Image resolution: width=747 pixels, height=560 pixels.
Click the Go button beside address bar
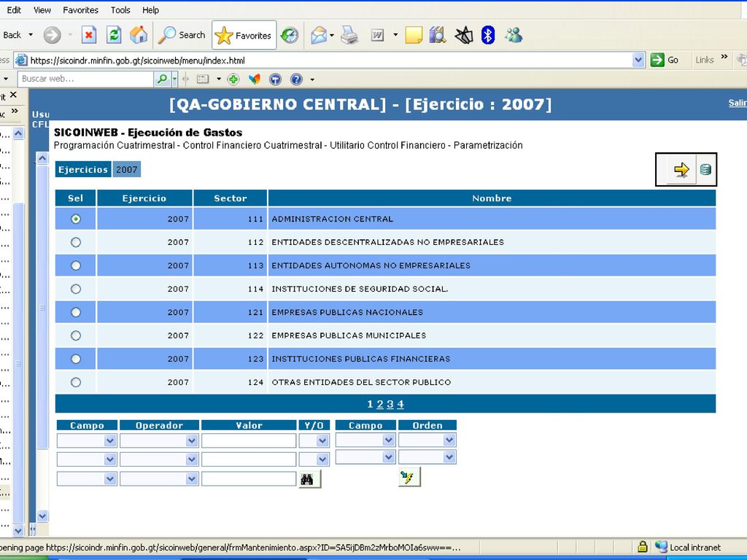pos(665,60)
